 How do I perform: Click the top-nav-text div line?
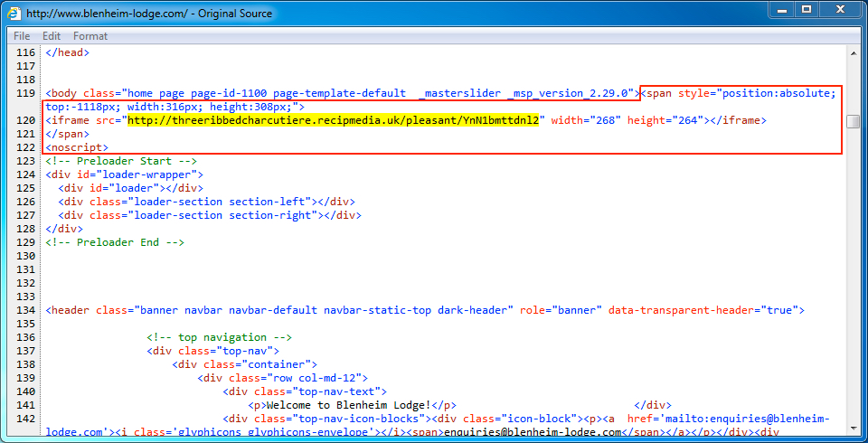point(305,391)
